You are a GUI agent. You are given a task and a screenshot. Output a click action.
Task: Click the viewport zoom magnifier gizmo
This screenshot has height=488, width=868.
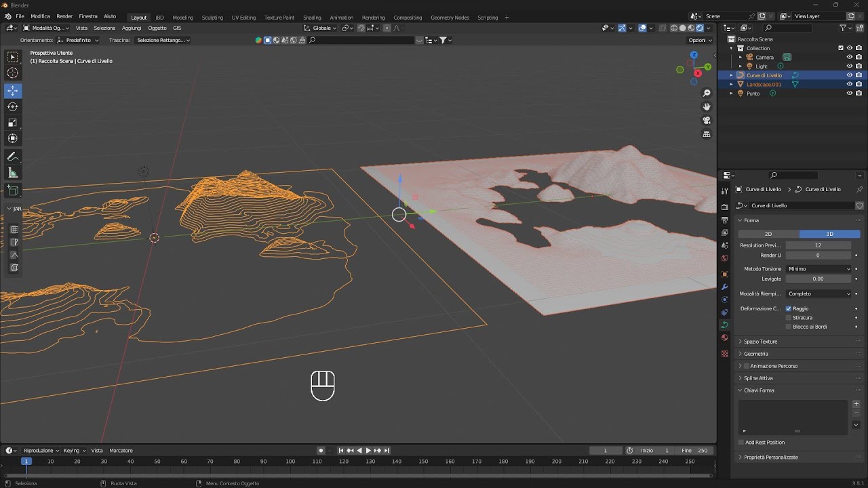(x=707, y=93)
